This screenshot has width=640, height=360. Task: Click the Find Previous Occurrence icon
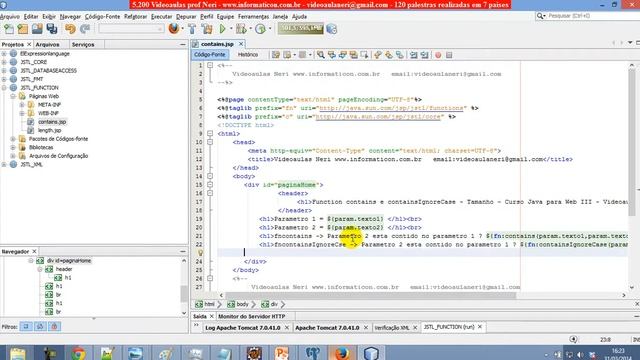(332, 55)
